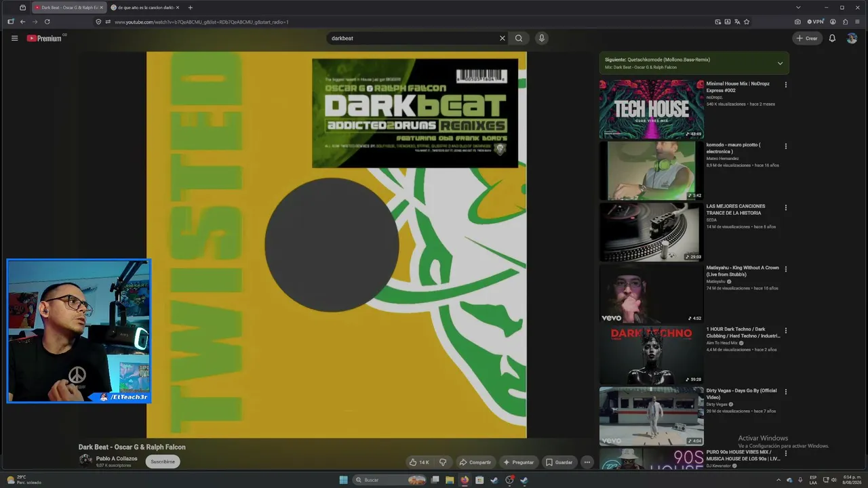Open PURO 90s HOUSE VIBES MIX title
Viewport: 868px width, 488px height.
click(x=743, y=455)
